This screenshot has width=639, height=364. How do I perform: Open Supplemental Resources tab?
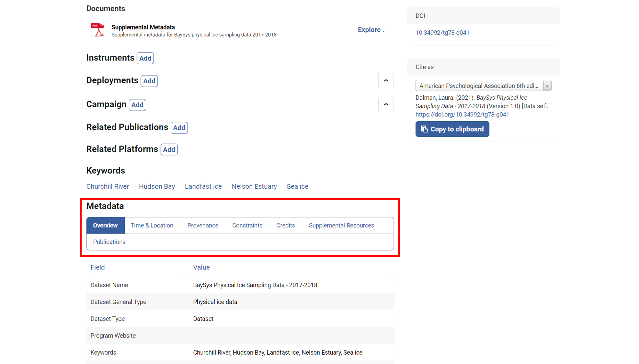pyautogui.click(x=341, y=226)
